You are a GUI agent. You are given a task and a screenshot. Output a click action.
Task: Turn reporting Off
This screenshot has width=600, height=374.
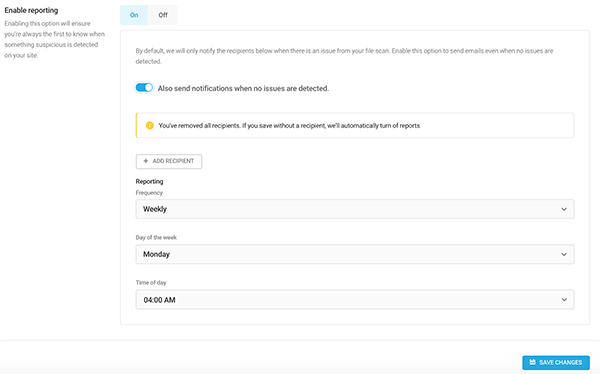[x=163, y=15]
